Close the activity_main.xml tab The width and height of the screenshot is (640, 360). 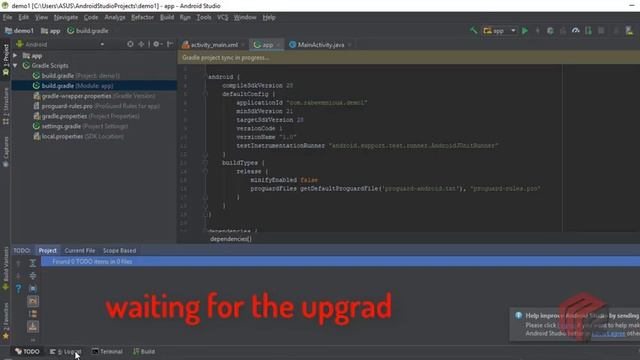click(243, 45)
